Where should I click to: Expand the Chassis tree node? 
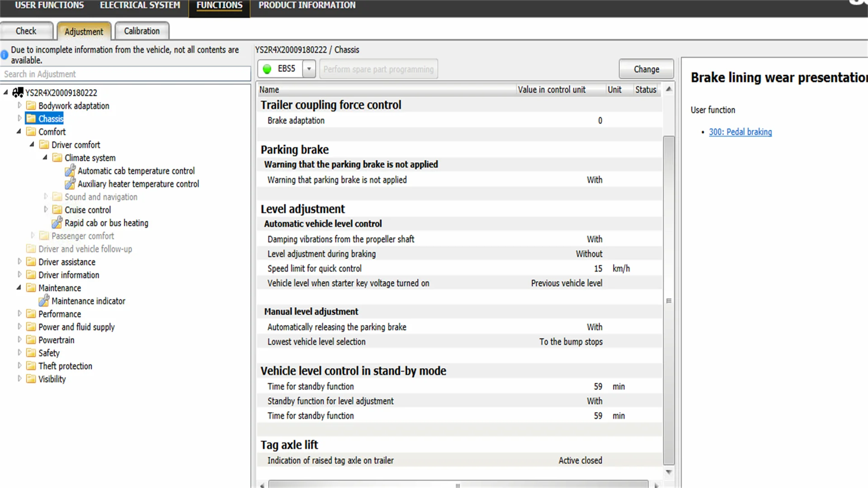[x=19, y=118]
